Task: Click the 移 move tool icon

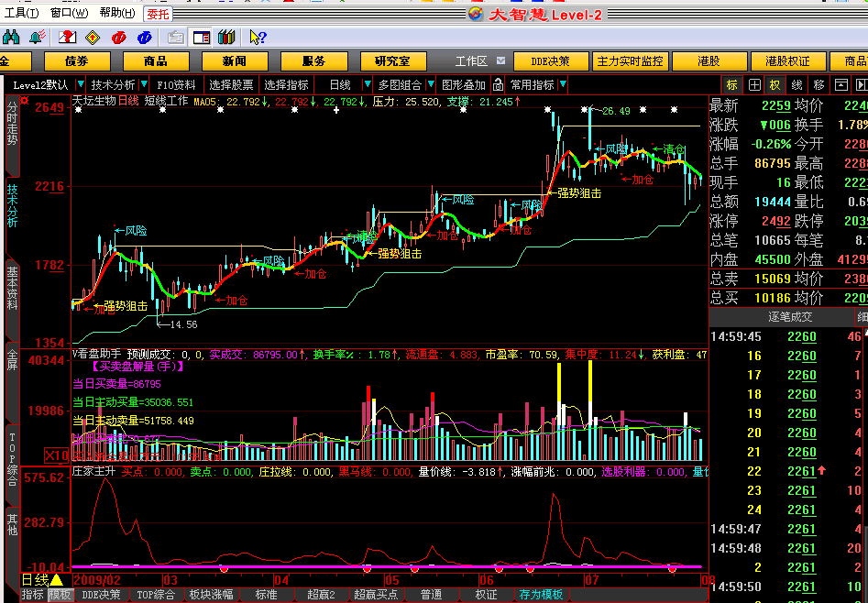Action: click(x=819, y=84)
